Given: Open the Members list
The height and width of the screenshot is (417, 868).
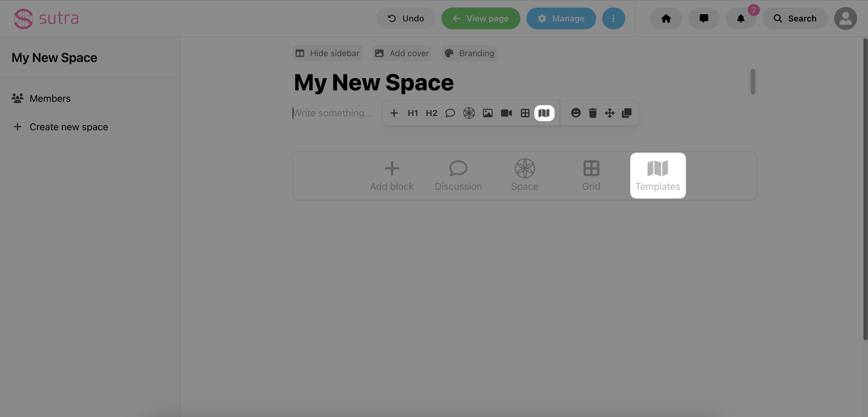Looking at the screenshot, I should tap(41, 99).
